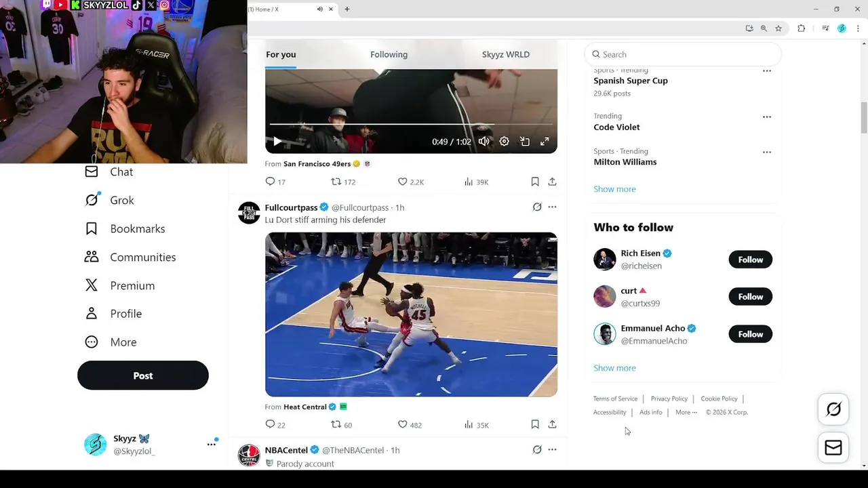Expand 49ers video to fullscreen

click(x=545, y=142)
